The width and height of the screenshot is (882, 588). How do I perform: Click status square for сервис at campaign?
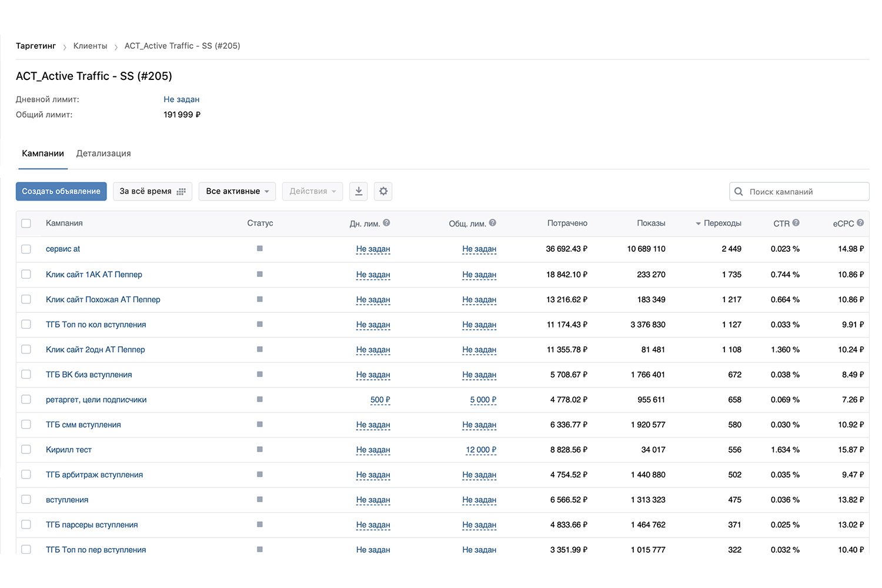click(x=260, y=249)
